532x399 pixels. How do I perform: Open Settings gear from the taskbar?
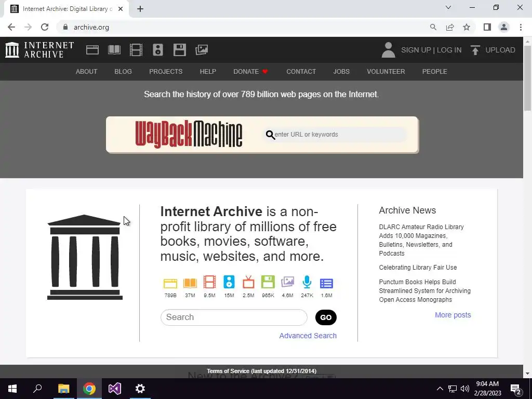coord(140,389)
